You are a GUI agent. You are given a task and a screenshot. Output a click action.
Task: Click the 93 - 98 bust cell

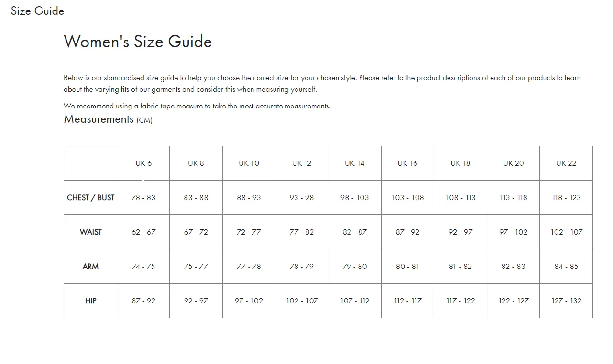[302, 198]
